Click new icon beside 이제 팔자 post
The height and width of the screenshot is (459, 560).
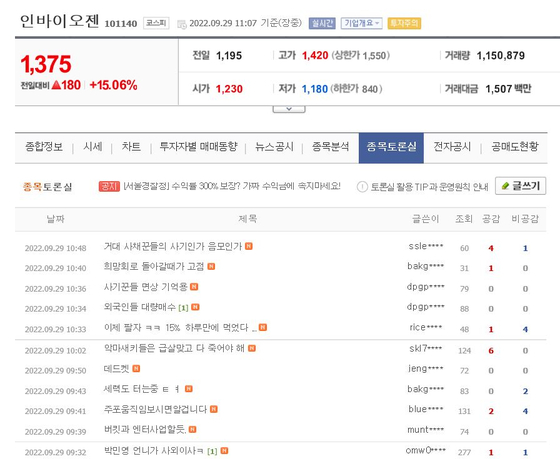pyautogui.click(x=263, y=327)
